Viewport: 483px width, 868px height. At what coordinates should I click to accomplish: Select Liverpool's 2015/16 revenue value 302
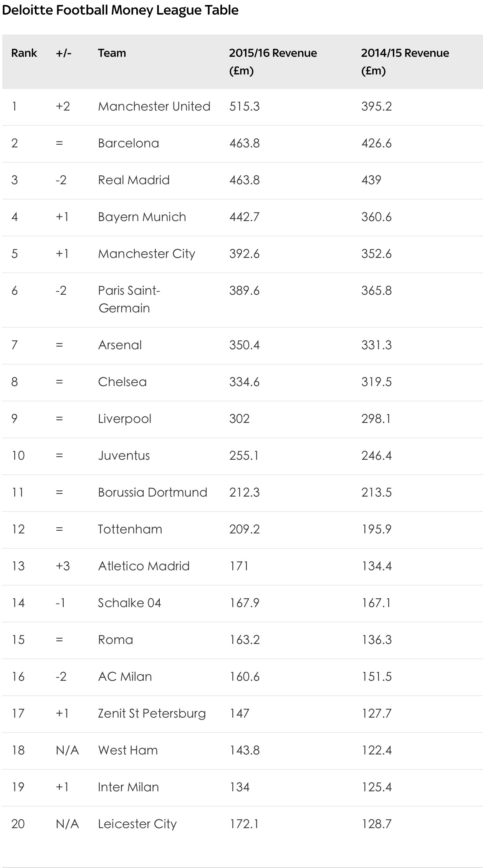(239, 419)
